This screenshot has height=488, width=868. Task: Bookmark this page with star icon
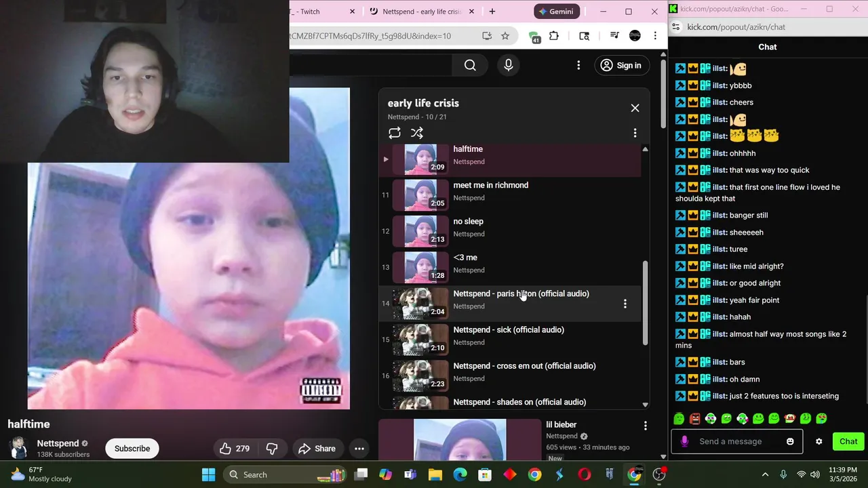[505, 36]
